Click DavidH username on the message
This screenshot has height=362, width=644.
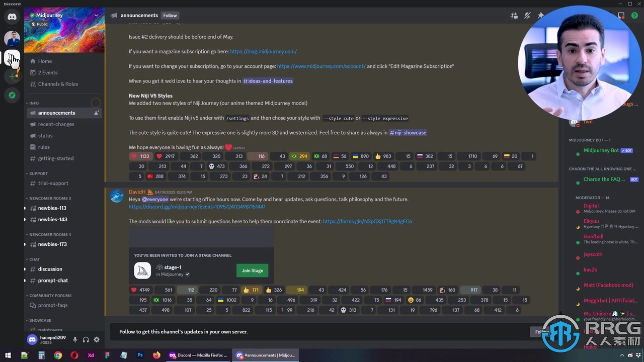137,192
